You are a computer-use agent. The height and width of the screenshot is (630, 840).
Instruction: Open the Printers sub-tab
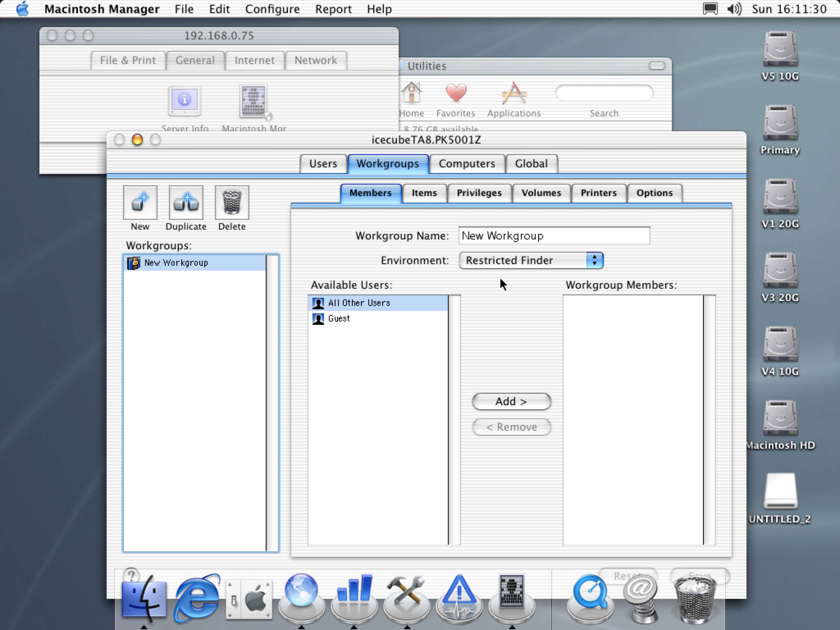[599, 193]
